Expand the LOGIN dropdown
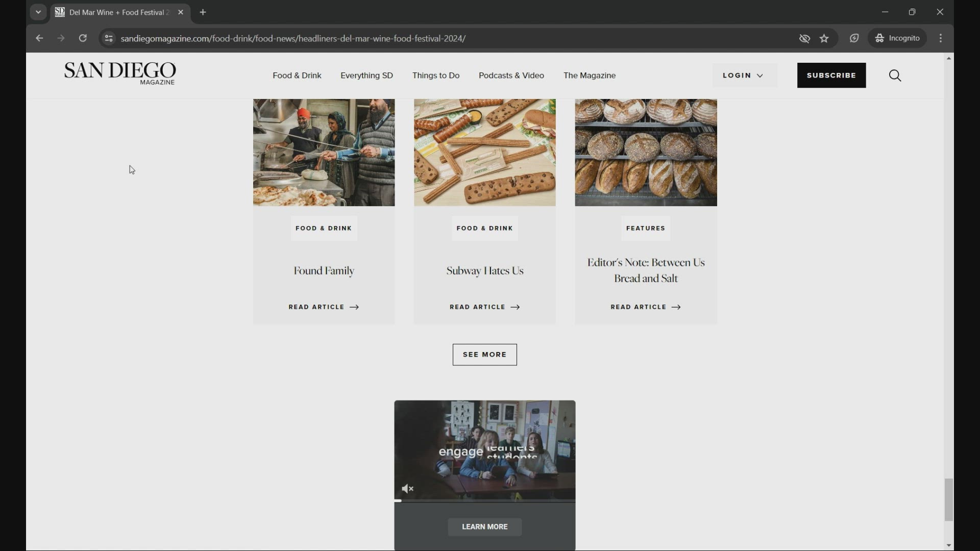 pos(743,76)
